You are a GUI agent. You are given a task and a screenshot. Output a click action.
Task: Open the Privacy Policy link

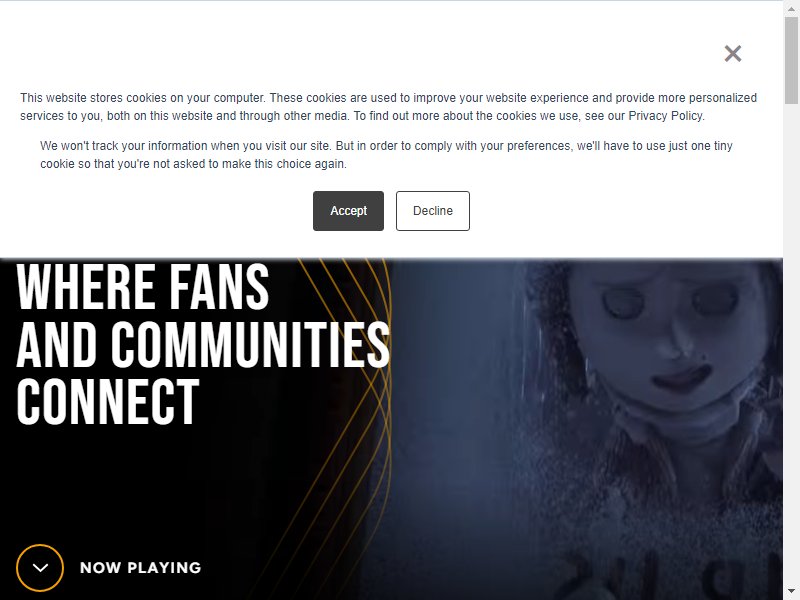665,116
